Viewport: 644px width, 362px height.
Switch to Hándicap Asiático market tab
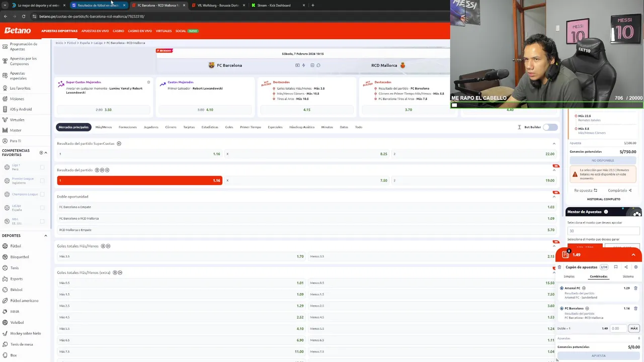tap(302, 127)
